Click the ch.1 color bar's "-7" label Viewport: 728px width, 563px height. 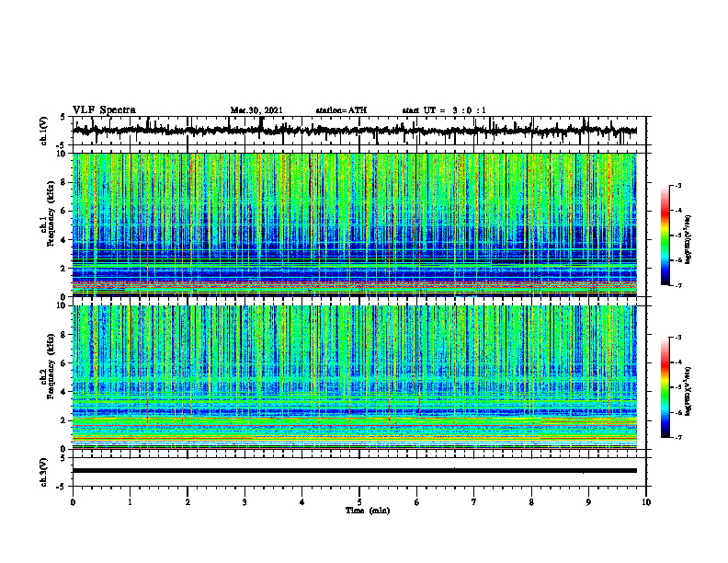point(677,285)
